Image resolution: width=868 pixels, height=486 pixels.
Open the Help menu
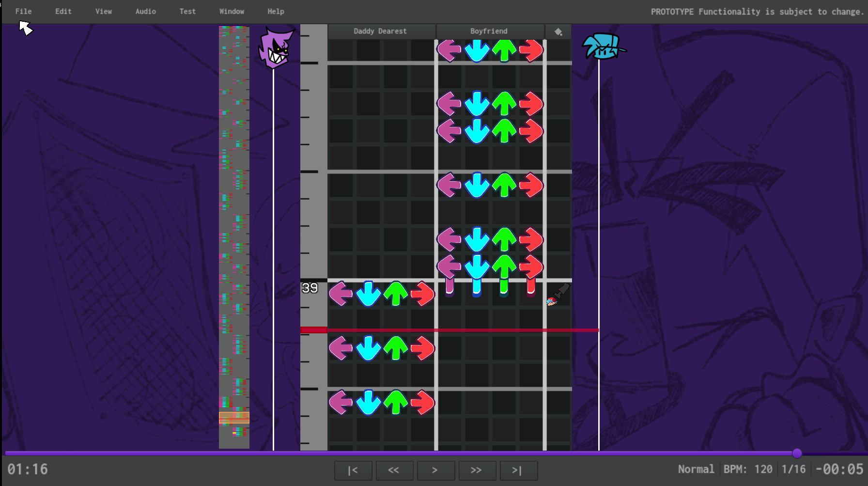(x=276, y=11)
